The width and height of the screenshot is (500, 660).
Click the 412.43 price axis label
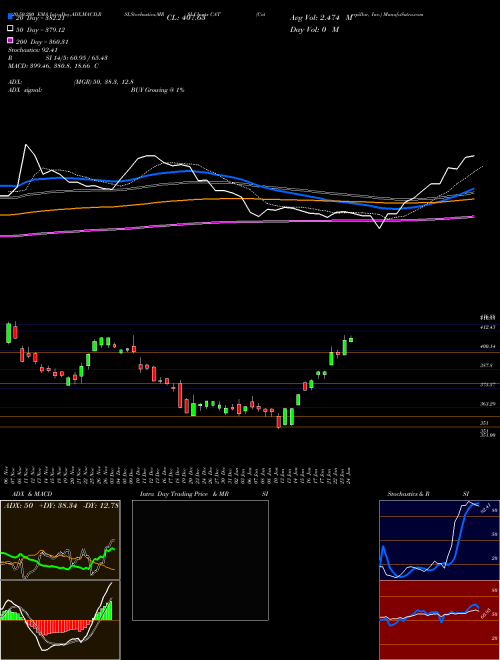(487, 327)
